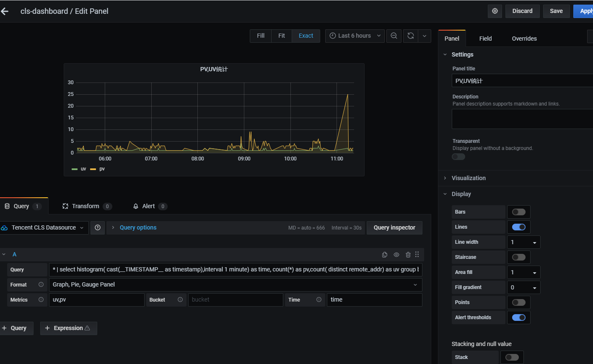Image resolution: width=593 pixels, height=364 pixels.
Task: Add a new Expression
Action: pyautogui.click(x=69, y=328)
